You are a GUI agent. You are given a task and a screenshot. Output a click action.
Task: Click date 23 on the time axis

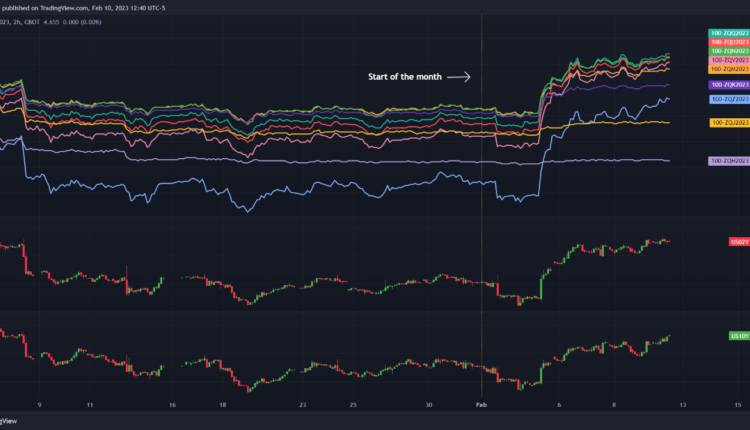click(x=302, y=405)
